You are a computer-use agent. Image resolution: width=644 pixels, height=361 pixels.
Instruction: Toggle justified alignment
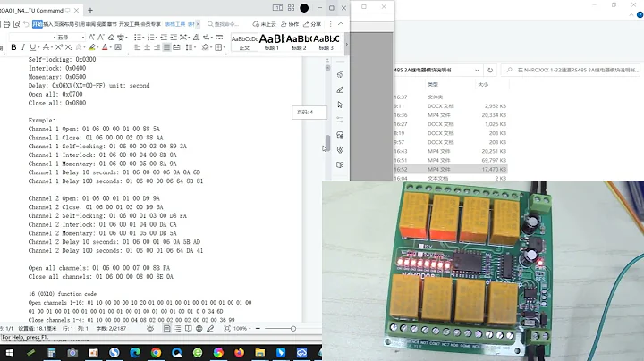[166, 47]
